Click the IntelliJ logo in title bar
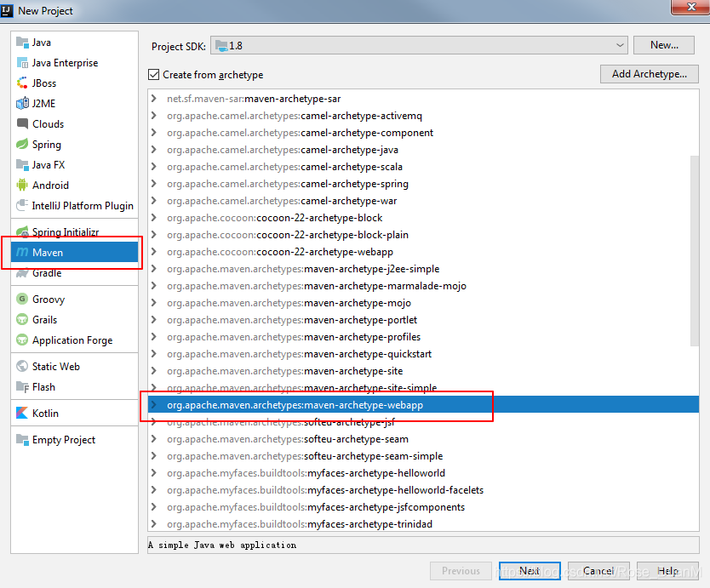Image resolution: width=710 pixels, height=588 pixels. (7, 10)
